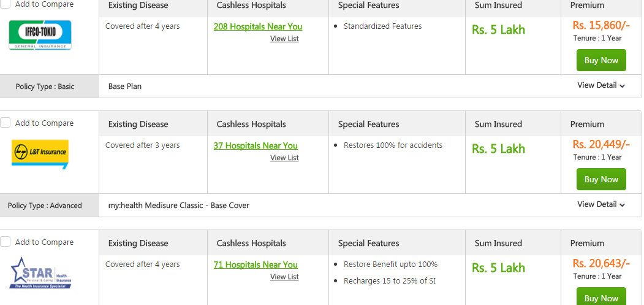This screenshot has height=305, width=644.
Task: Click the IFFCO-Tokio General Insurance logo
Action: [40, 35]
